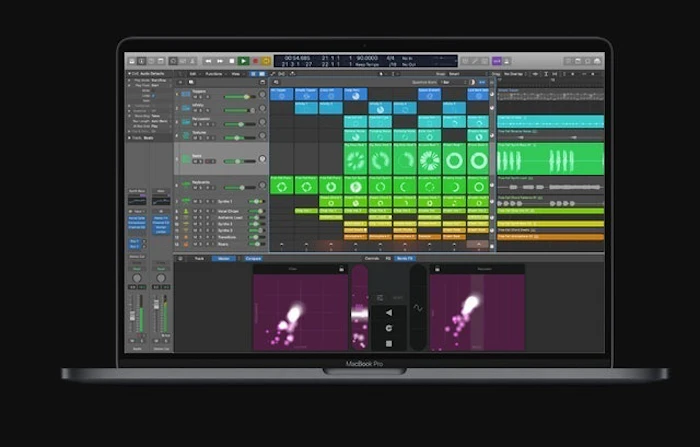Toggle the yellow Cycle button
The width and height of the screenshot is (700, 447).
[266, 61]
